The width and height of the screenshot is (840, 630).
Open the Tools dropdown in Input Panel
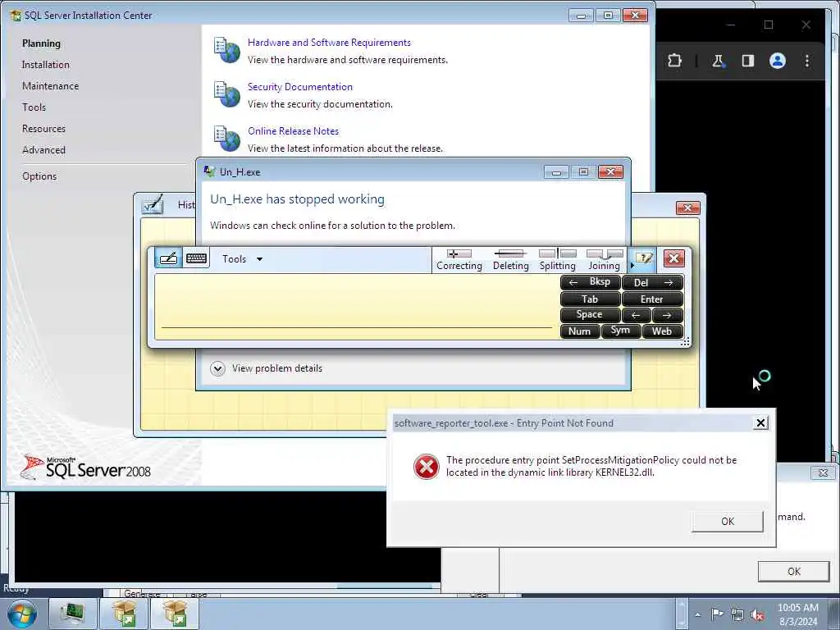pos(242,259)
